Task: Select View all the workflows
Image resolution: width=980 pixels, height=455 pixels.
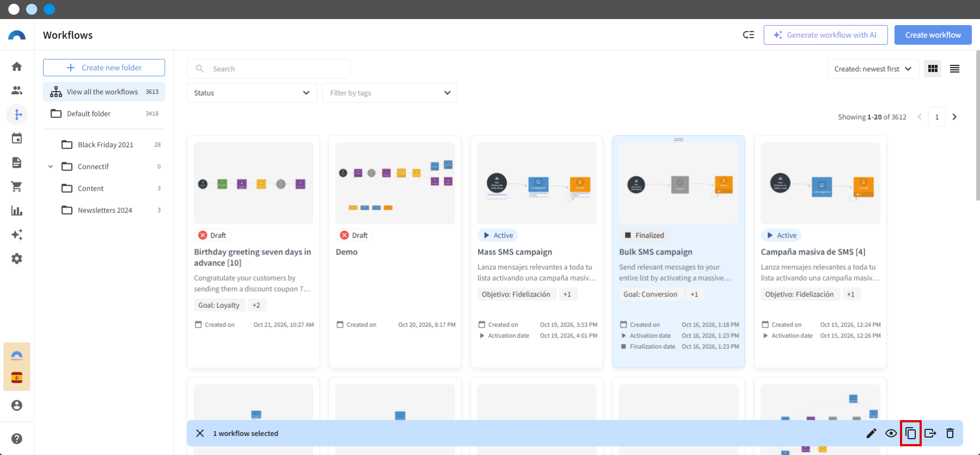Action: point(104,92)
